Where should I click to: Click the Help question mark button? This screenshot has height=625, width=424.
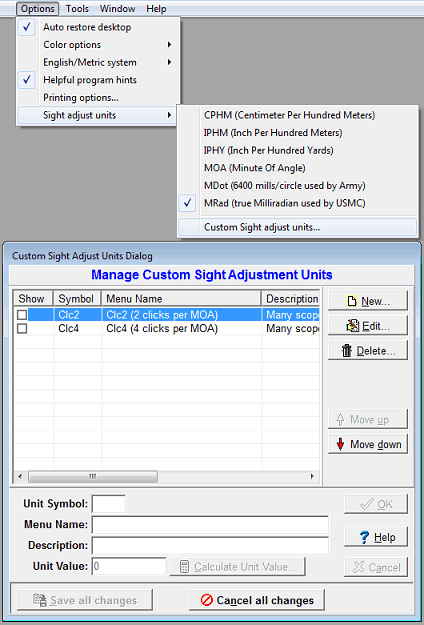pyautogui.click(x=376, y=537)
